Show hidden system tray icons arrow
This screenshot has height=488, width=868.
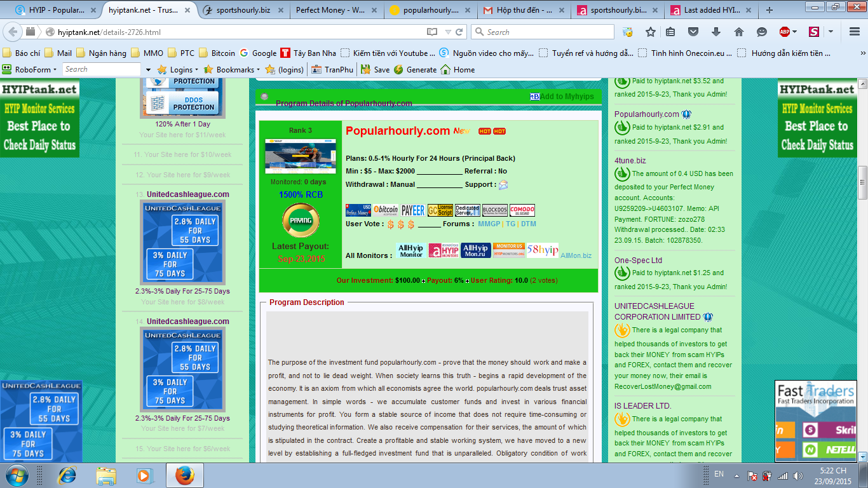point(736,475)
